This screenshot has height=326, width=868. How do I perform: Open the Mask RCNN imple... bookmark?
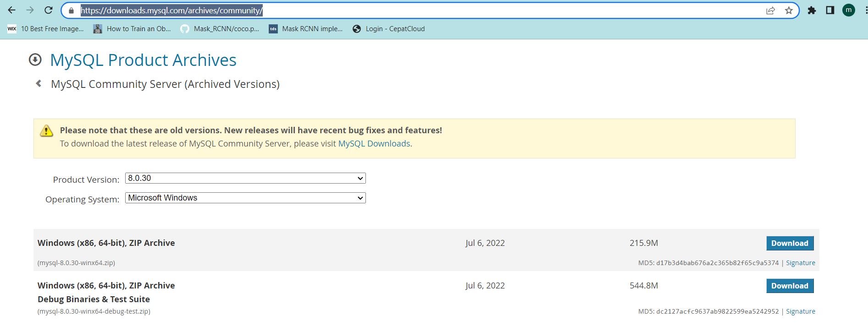[306, 29]
